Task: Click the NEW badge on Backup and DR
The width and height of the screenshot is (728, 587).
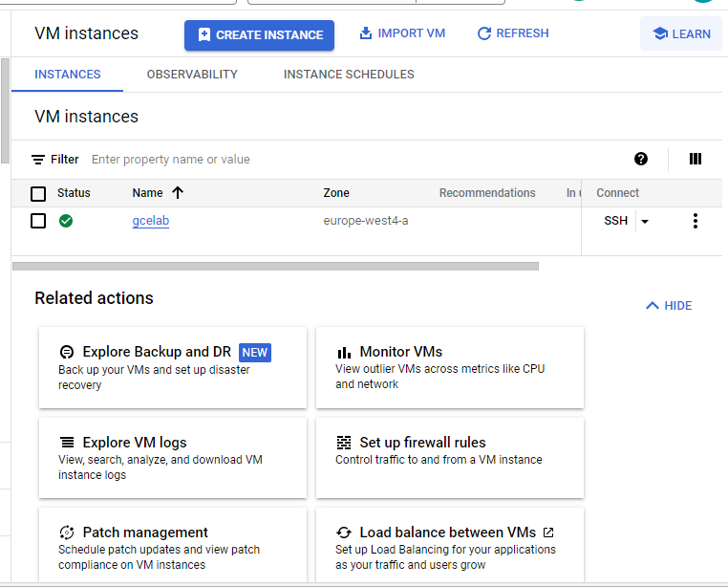Action: [255, 352]
